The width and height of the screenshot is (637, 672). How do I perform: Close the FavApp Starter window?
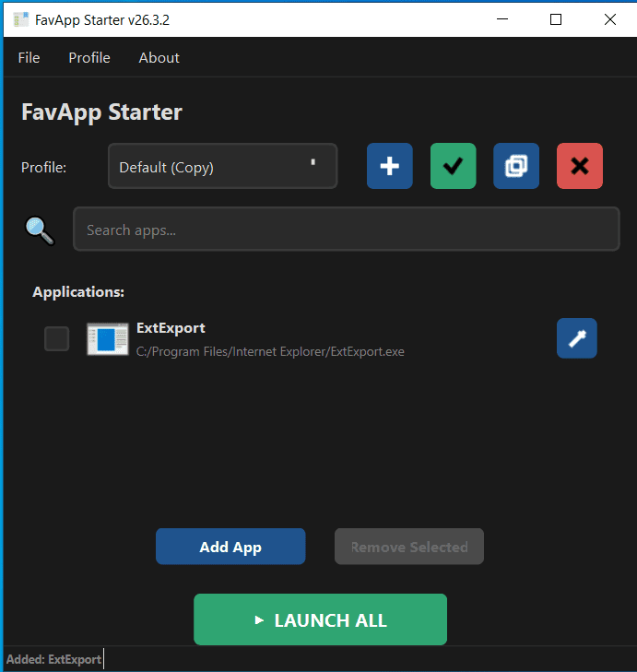(x=610, y=19)
